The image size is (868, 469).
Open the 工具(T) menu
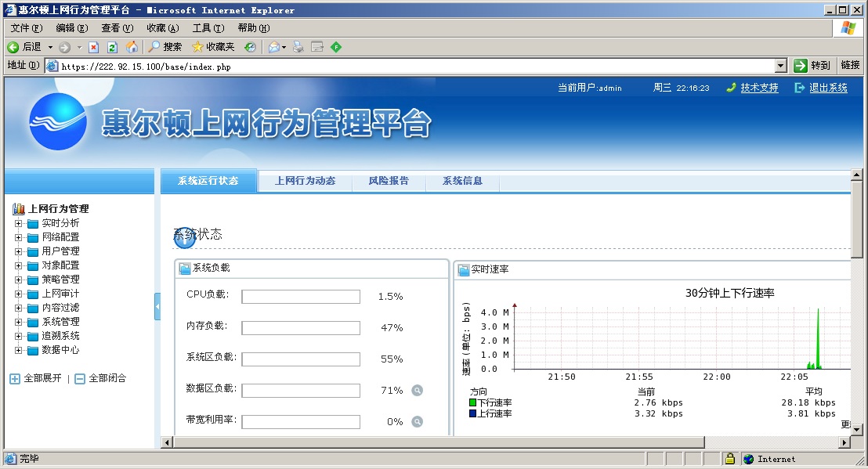(208, 27)
